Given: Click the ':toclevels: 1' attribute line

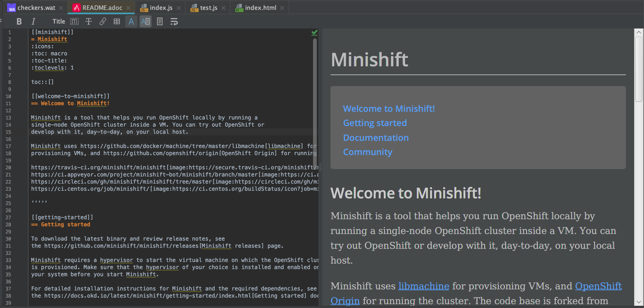Looking at the screenshot, I should click(52, 68).
